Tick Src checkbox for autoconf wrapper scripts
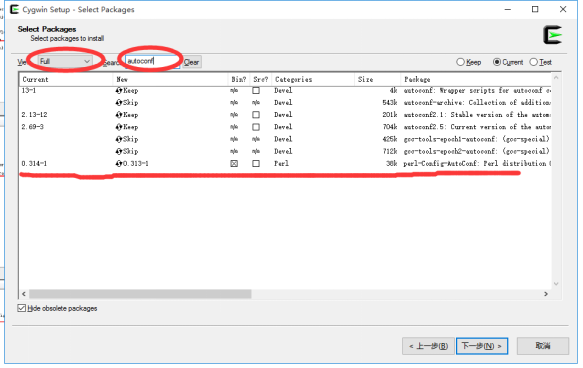The image size is (583, 368). (x=256, y=90)
